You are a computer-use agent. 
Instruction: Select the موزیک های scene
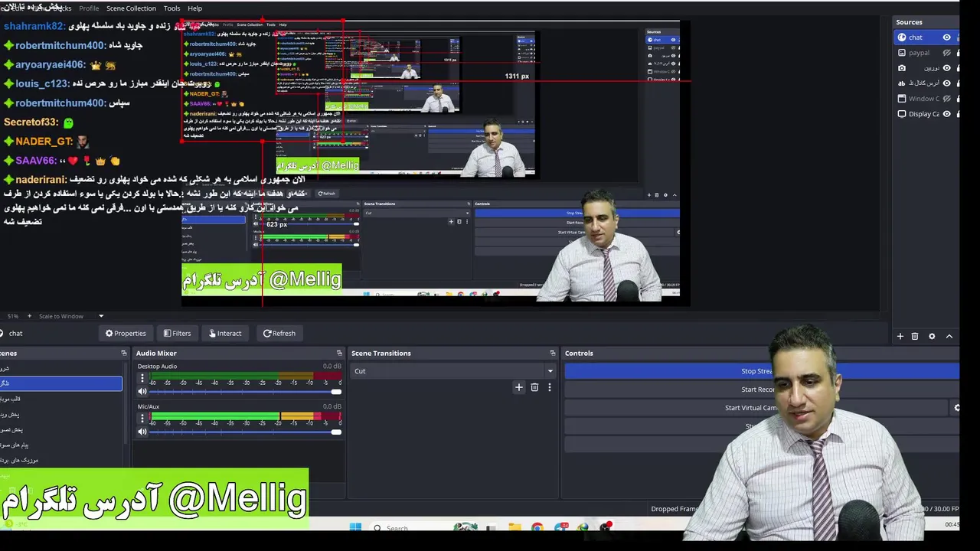click(61, 460)
